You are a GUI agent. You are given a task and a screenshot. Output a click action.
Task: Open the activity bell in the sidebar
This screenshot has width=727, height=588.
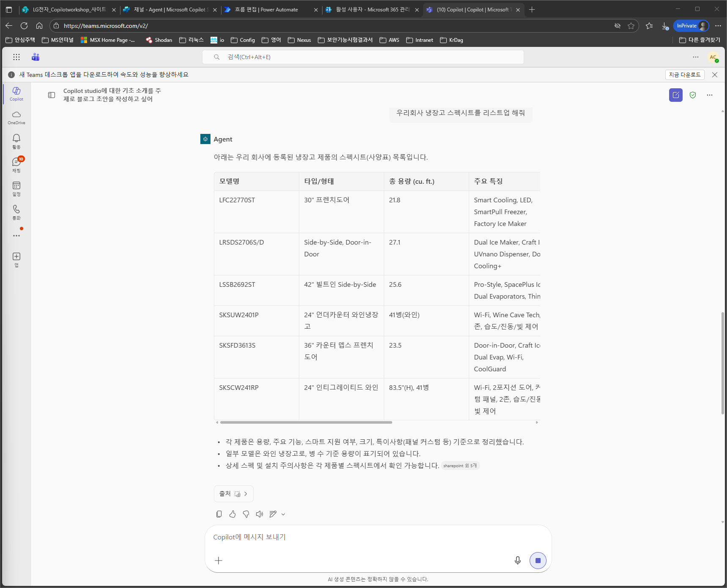coord(16,141)
